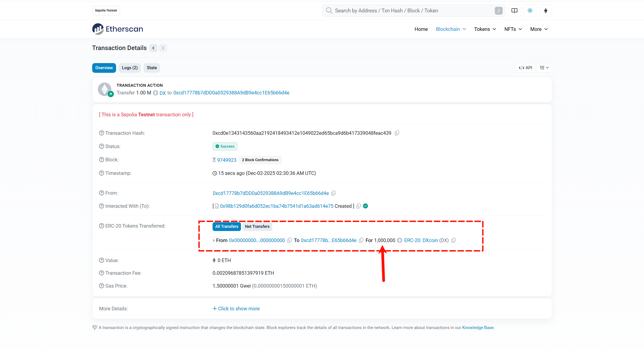Viewport: 644px width, 350px height.
Task: Copy the created contract address
Action: 358,206
